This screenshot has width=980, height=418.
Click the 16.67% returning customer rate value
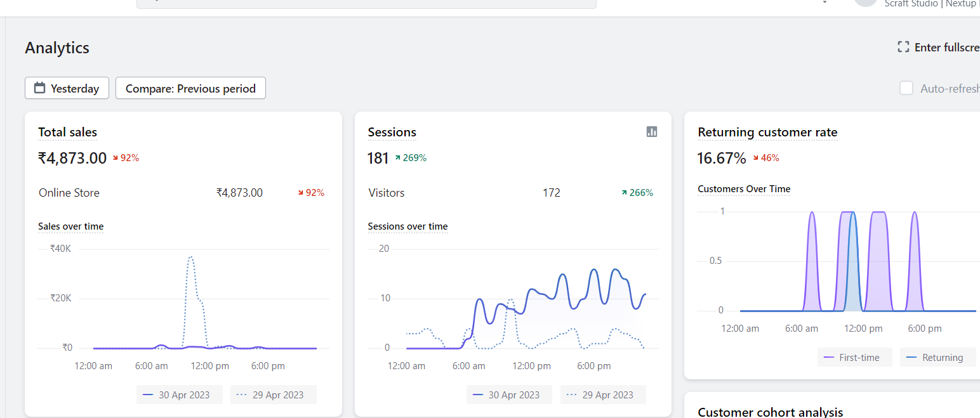tap(722, 158)
